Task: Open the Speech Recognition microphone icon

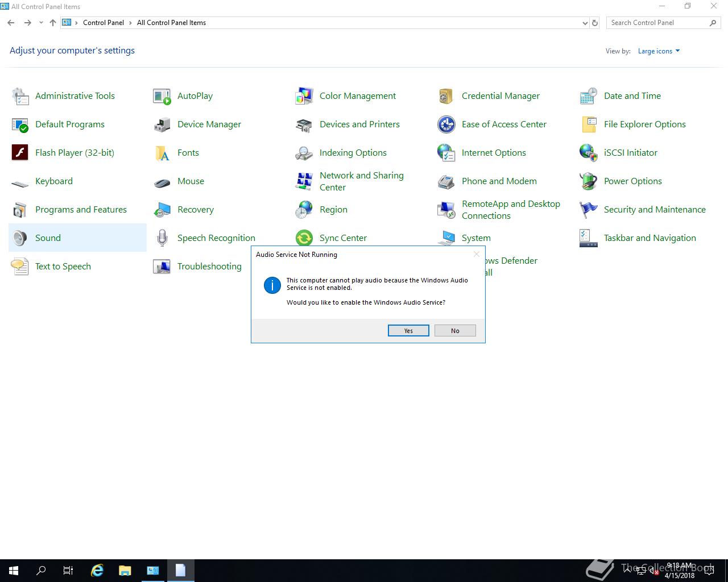Action: [x=162, y=238]
